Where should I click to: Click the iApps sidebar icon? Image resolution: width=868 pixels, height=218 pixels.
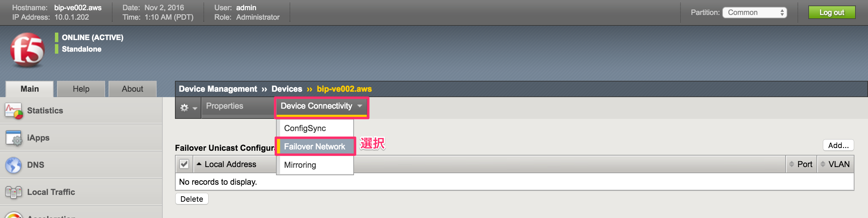click(x=14, y=138)
